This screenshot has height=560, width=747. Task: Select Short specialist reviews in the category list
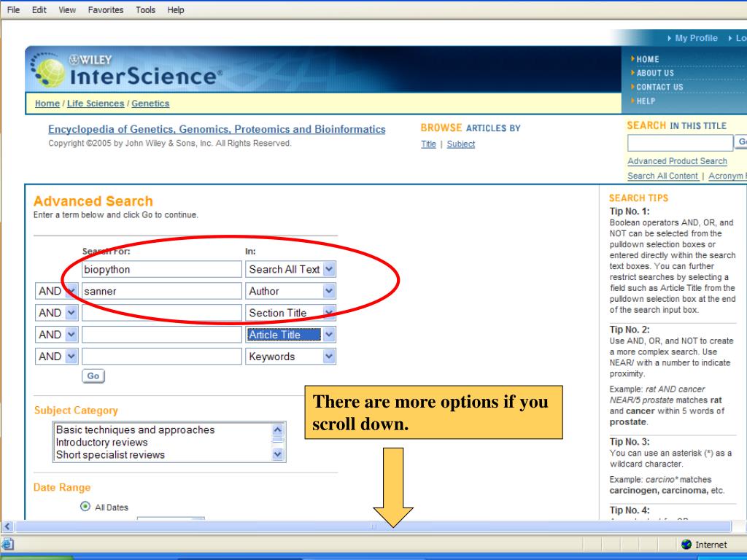110,455
